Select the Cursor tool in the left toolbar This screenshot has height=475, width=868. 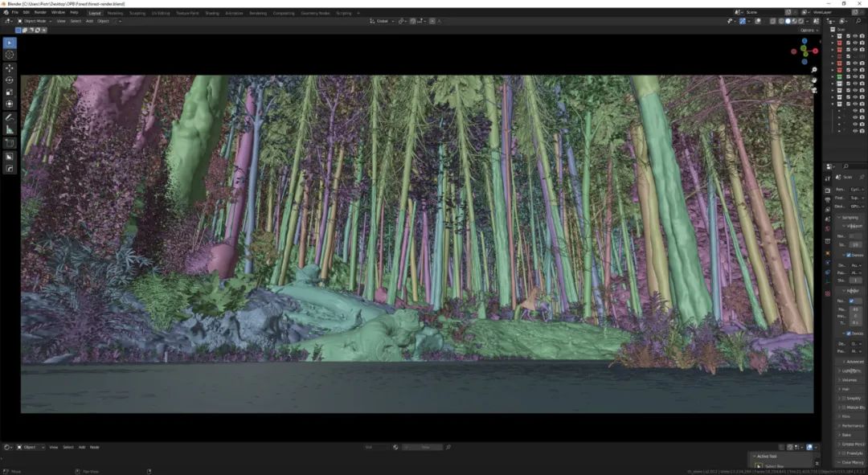click(10, 55)
